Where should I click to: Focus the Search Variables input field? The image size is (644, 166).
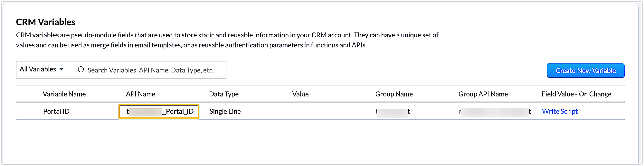point(151,70)
